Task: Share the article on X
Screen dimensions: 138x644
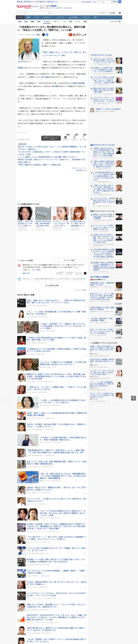Action: pos(44,35)
